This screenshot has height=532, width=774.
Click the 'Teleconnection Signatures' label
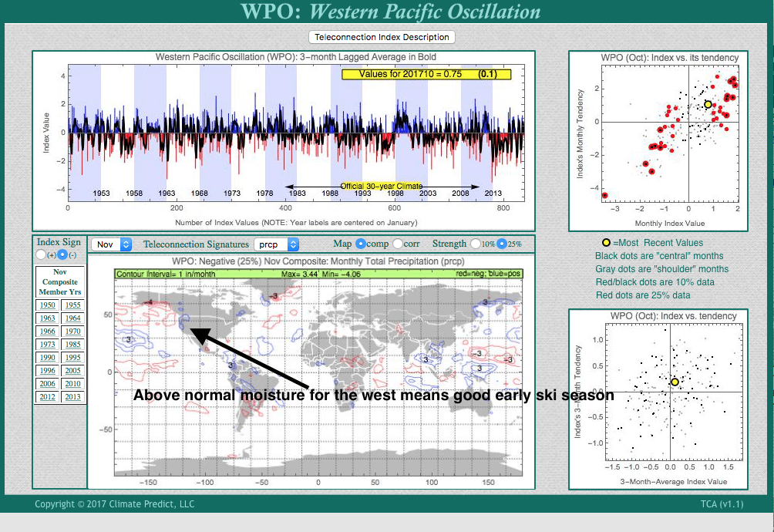click(x=196, y=244)
